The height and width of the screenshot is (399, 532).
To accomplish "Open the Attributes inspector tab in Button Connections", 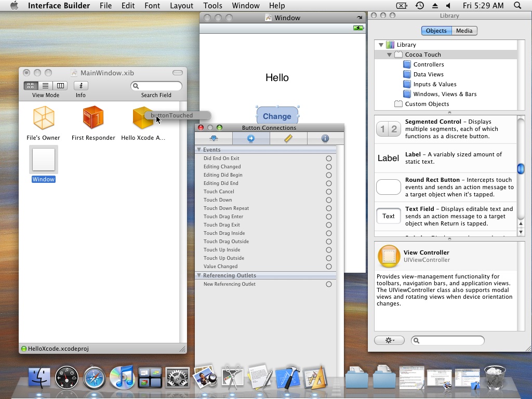I will pos(214,138).
